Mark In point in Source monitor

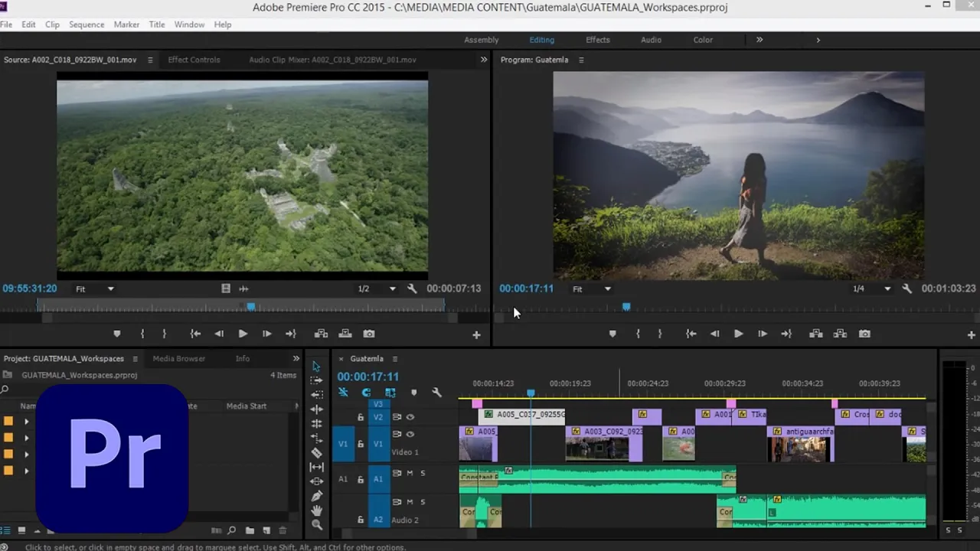pos(142,334)
